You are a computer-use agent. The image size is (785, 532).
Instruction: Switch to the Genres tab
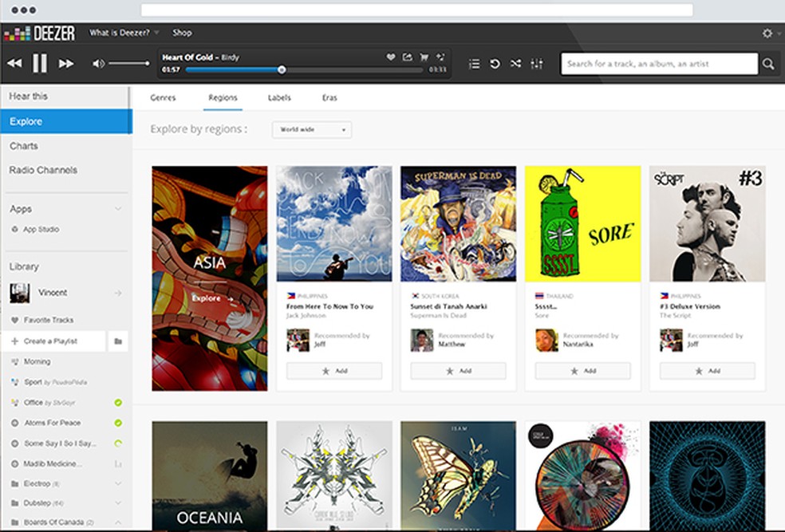coord(164,97)
